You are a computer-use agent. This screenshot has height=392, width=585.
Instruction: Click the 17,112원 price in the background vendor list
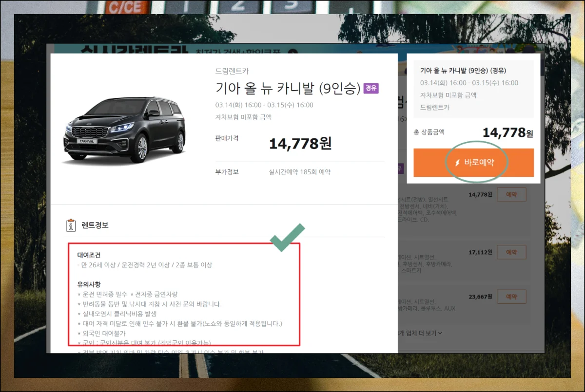click(480, 252)
